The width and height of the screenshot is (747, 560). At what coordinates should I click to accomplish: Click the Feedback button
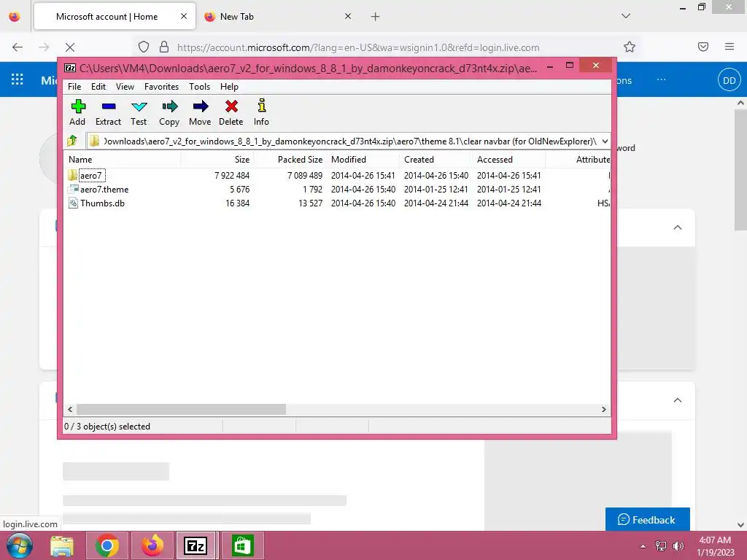648,519
